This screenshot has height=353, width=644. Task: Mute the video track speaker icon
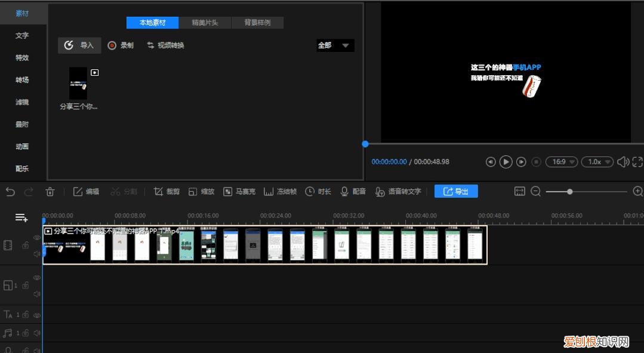tap(36, 253)
